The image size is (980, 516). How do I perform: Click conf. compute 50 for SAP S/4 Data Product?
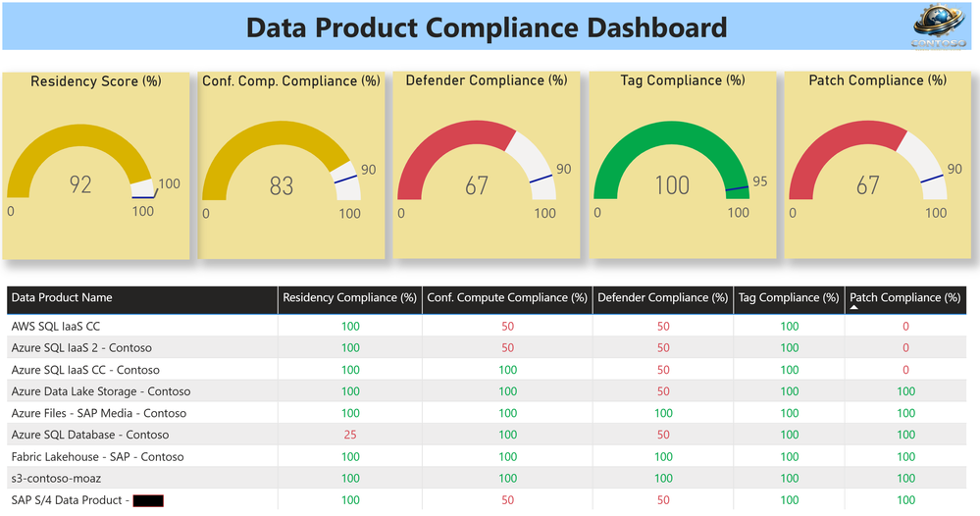pos(507,500)
